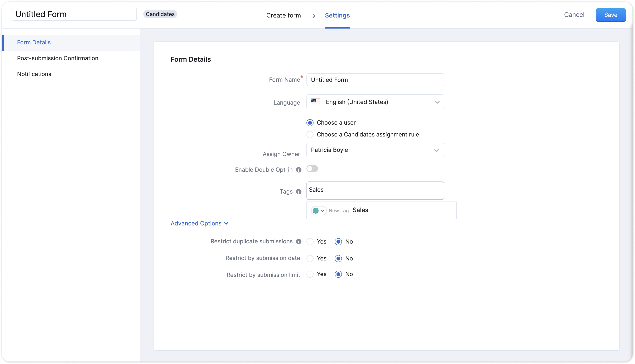Select Choose a Candidates assignment rule option

point(310,135)
